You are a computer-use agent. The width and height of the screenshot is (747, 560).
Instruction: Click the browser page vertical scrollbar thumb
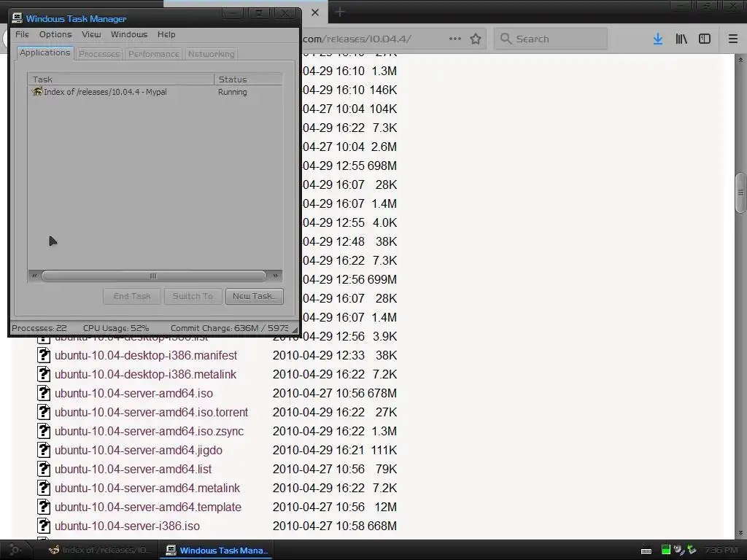click(x=740, y=192)
